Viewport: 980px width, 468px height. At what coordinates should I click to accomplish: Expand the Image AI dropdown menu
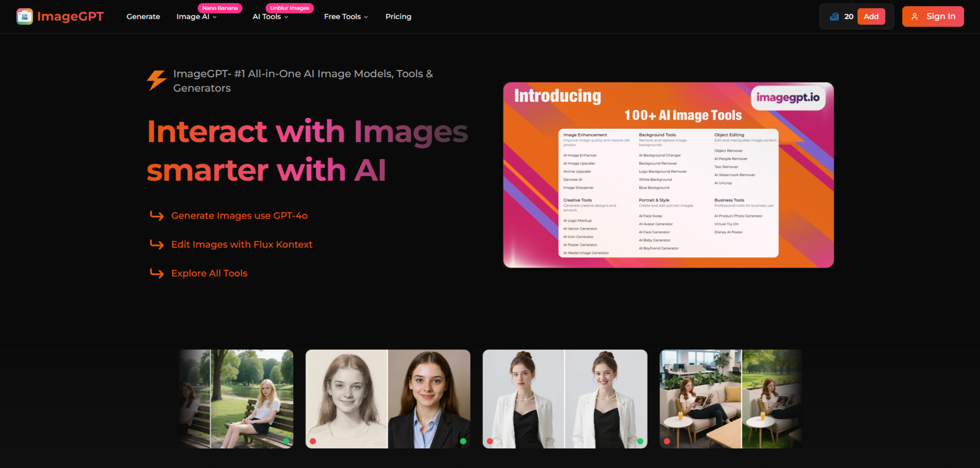tap(196, 17)
